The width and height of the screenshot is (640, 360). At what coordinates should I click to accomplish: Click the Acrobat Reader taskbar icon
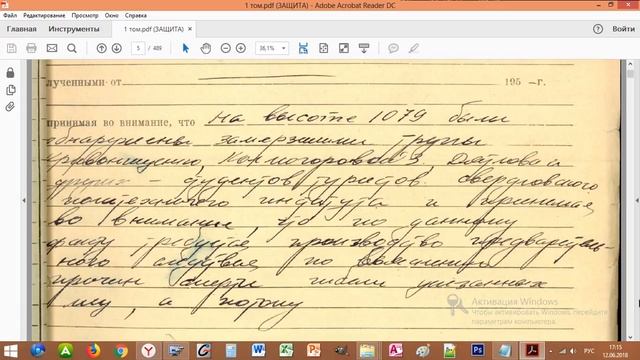[x=532, y=351]
